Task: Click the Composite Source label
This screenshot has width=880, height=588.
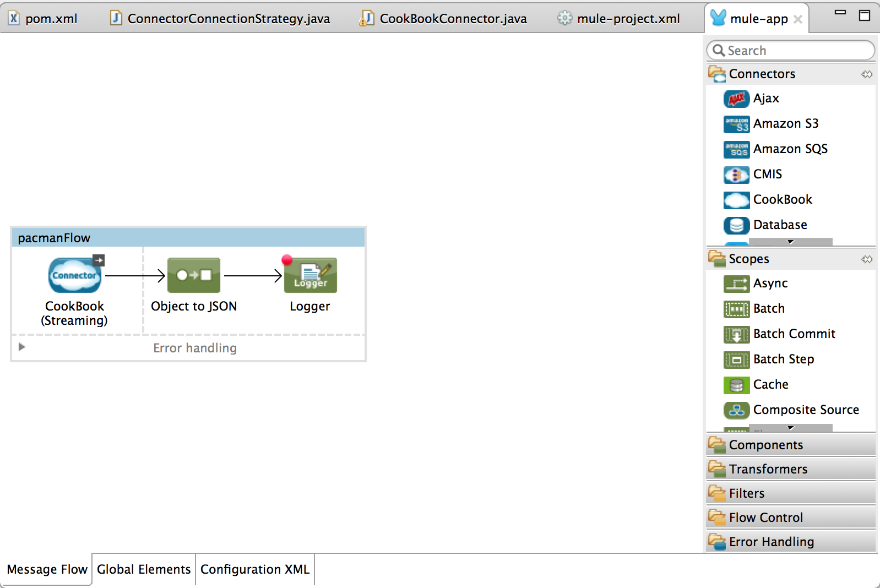Action: click(806, 410)
